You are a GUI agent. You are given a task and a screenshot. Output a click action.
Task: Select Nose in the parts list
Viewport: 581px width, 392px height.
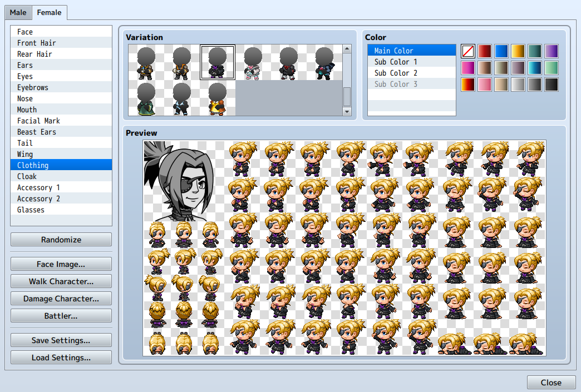pos(61,98)
